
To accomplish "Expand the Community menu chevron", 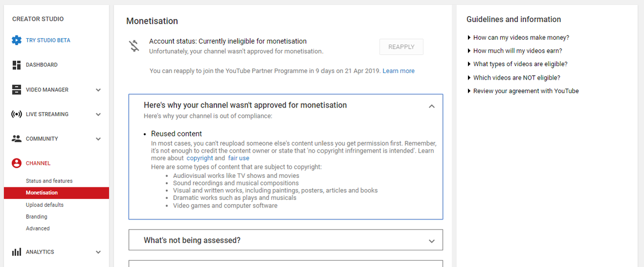I will click(x=98, y=139).
